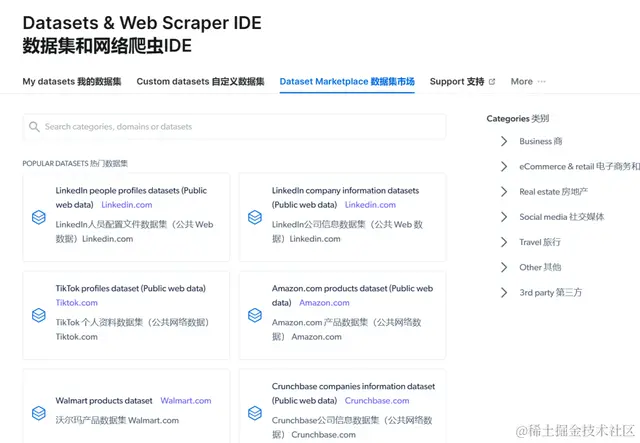Expand the Other category
The width and height of the screenshot is (640, 443).
click(504, 267)
